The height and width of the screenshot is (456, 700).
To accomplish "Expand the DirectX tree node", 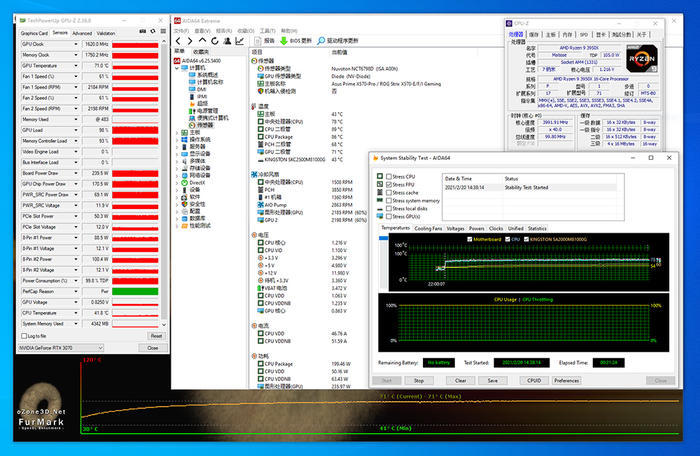I will (x=177, y=183).
